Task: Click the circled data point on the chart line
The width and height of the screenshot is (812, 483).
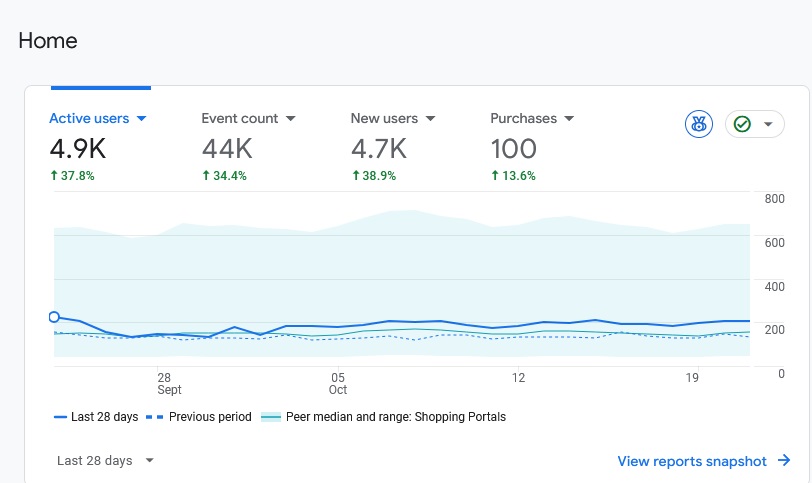Action: click(54, 317)
